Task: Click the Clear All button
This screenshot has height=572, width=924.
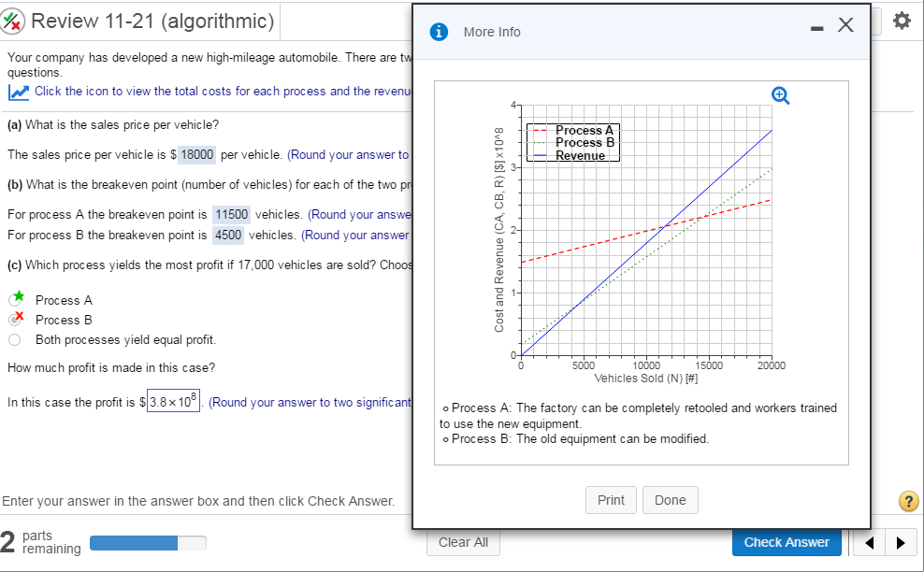Action: click(x=463, y=542)
